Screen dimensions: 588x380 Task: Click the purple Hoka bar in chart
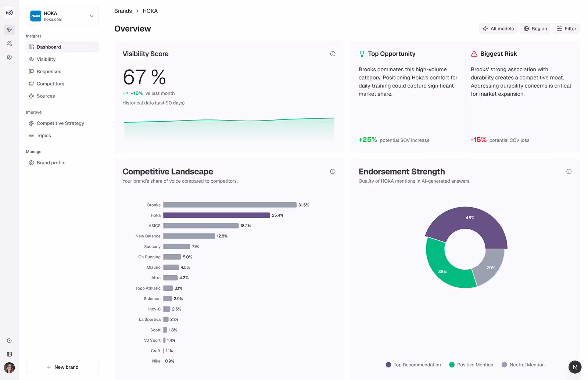click(217, 215)
